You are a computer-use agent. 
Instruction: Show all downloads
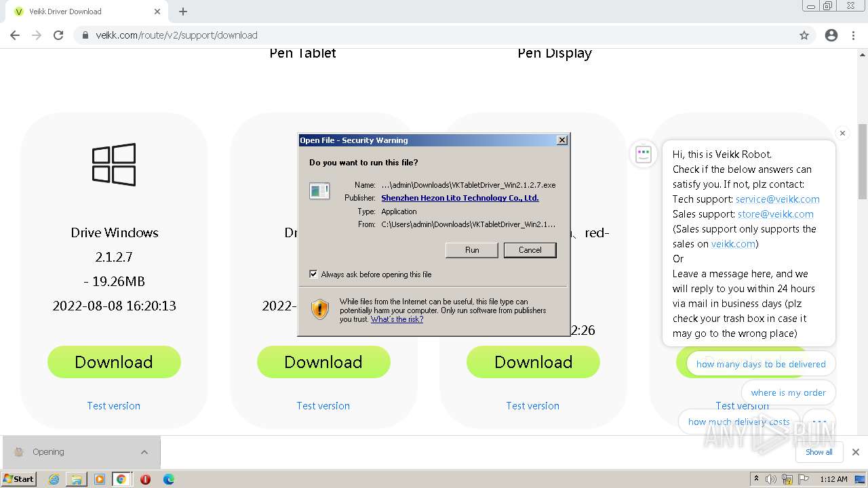pos(818,452)
